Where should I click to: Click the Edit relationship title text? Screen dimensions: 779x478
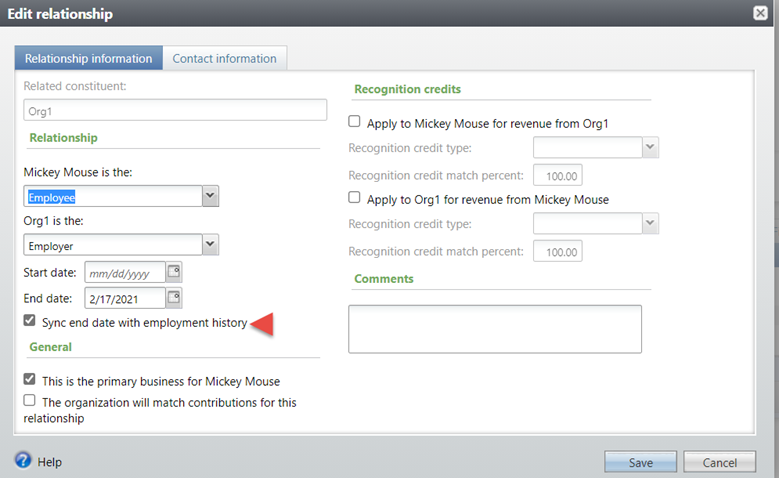coord(60,14)
